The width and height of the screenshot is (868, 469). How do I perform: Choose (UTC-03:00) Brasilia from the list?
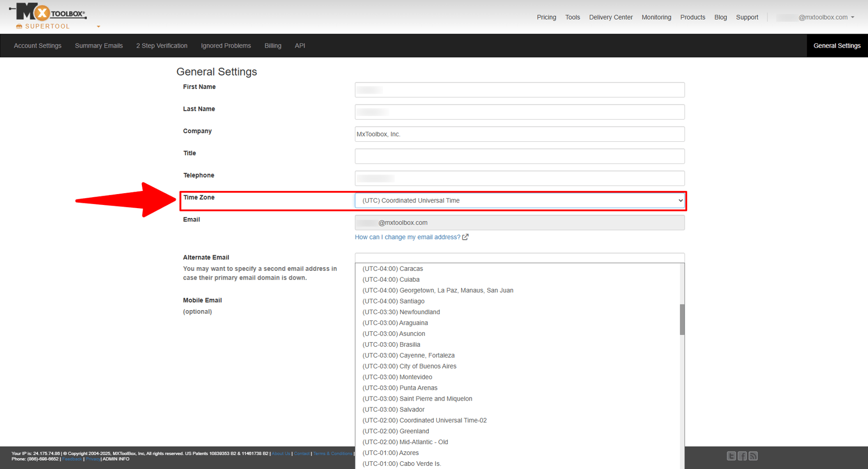pyautogui.click(x=391, y=345)
